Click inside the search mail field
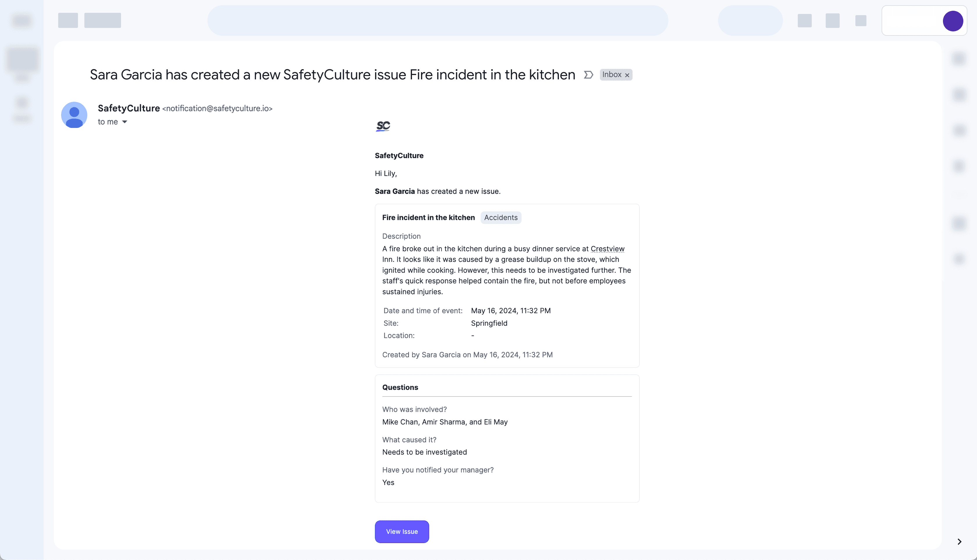Viewport: 977px width, 560px height. [x=437, y=20]
